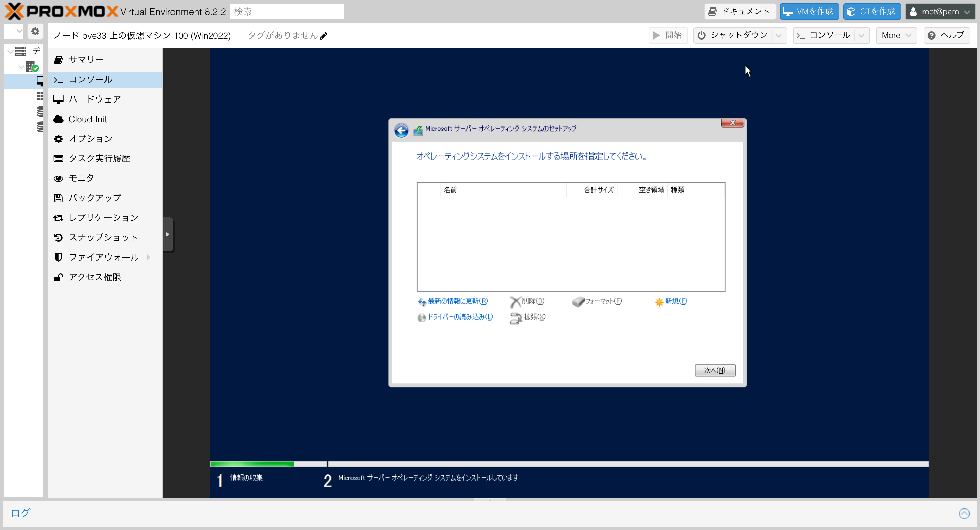
Task: Open the シャットダウン dropdown arrow
Action: (779, 35)
